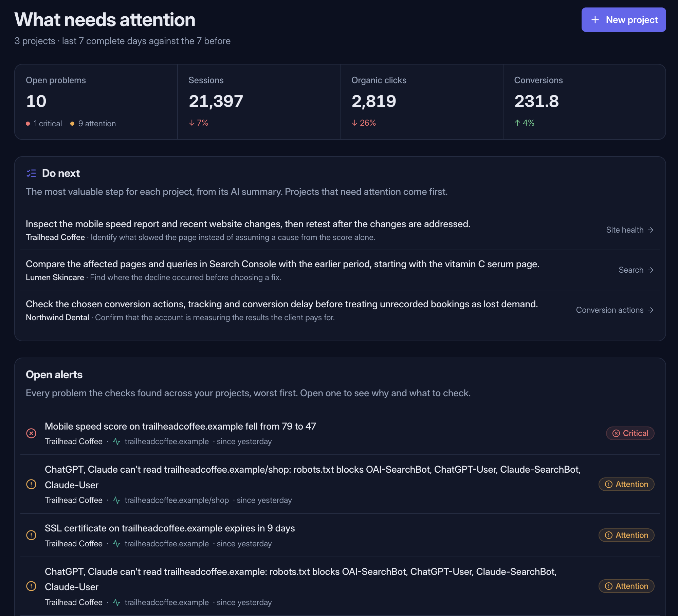Viewport: 678px width, 616px height.
Task: Click the trailheadcoffee.example/shop URL text
Action: (x=177, y=500)
